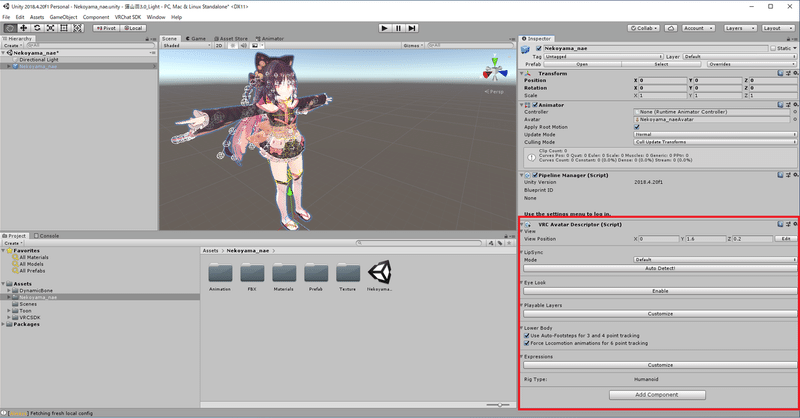Open the Tag Untagged dropdown
The width and height of the screenshot is (800, 418).
[x=603, y=57]
